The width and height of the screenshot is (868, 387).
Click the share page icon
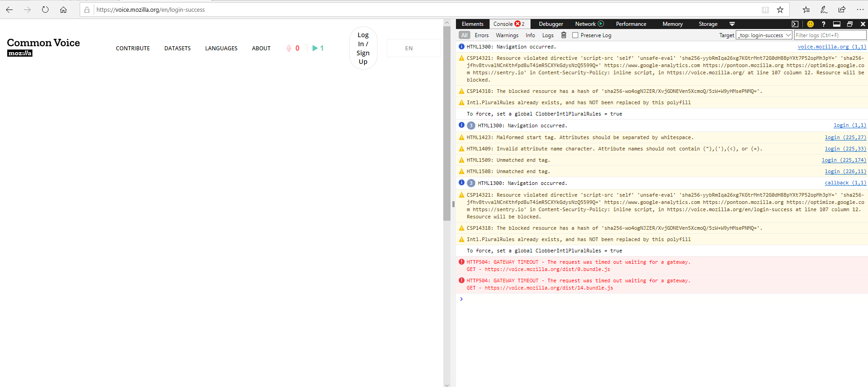click(842, 10)
